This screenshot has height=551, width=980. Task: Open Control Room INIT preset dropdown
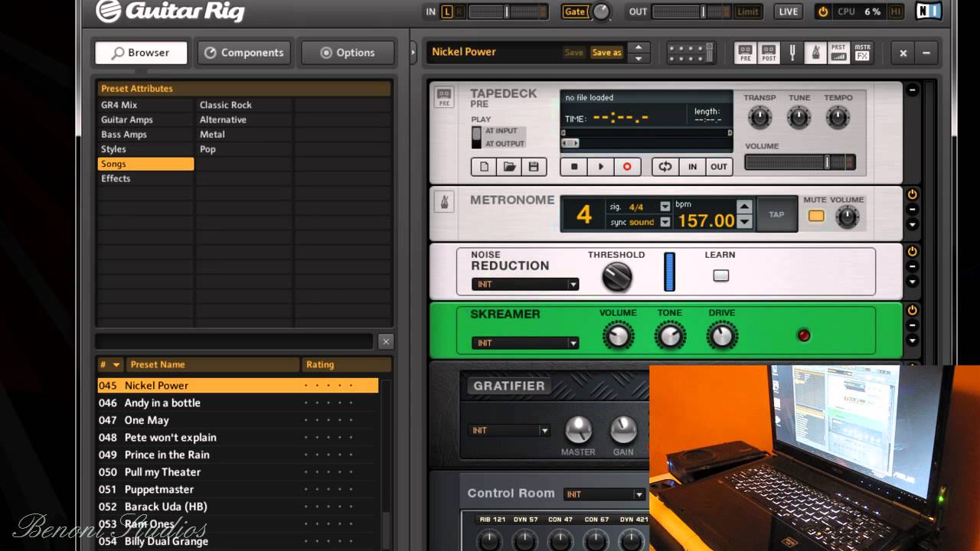pyautogui.click(x=605, y=494)
